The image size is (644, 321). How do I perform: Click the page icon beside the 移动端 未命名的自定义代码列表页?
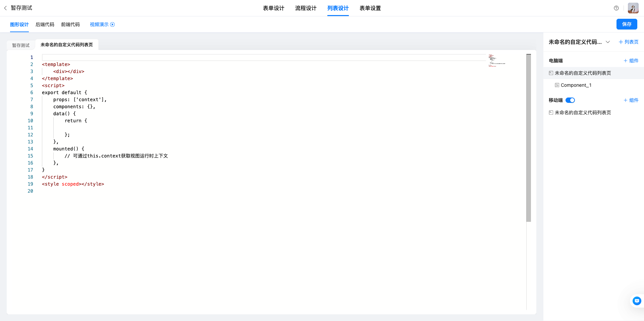coord(551,113)
